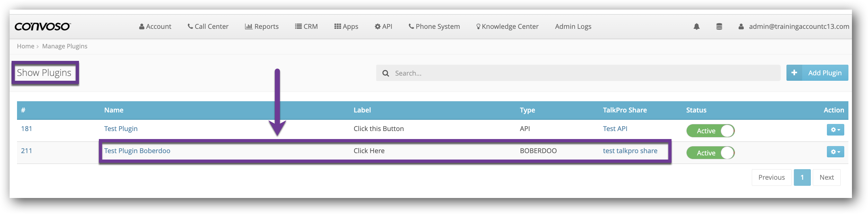Click the database stack icon
The image size is (868, 214).
[x=719, y=27]
